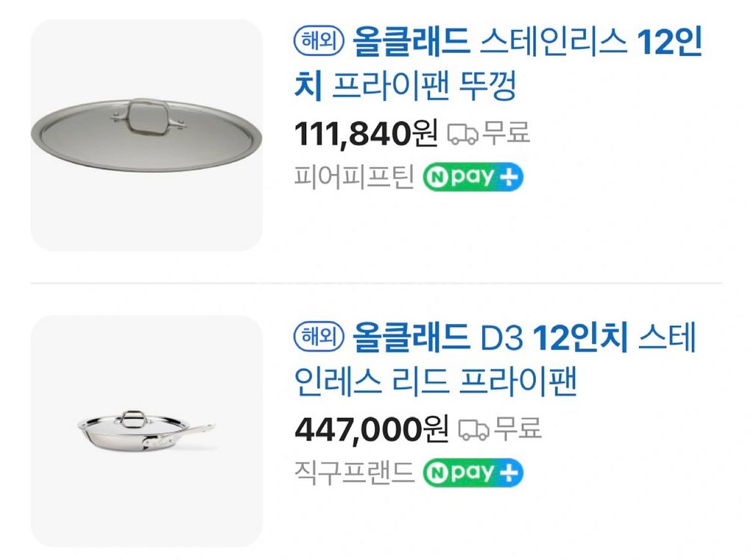754x560 pixels.
Task: Tap the Npay badge next to 피어피프틴
Action: coord(473,178)
